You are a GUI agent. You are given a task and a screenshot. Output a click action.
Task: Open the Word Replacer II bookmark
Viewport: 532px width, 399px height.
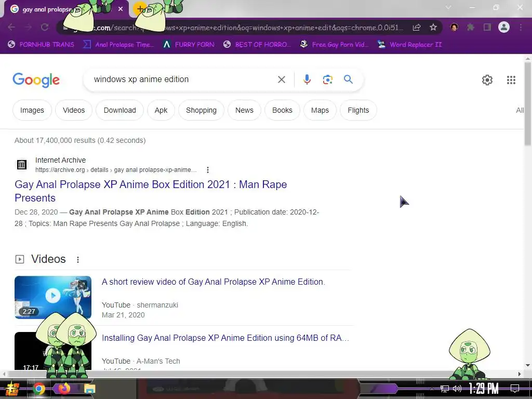(x=410, y=45)
